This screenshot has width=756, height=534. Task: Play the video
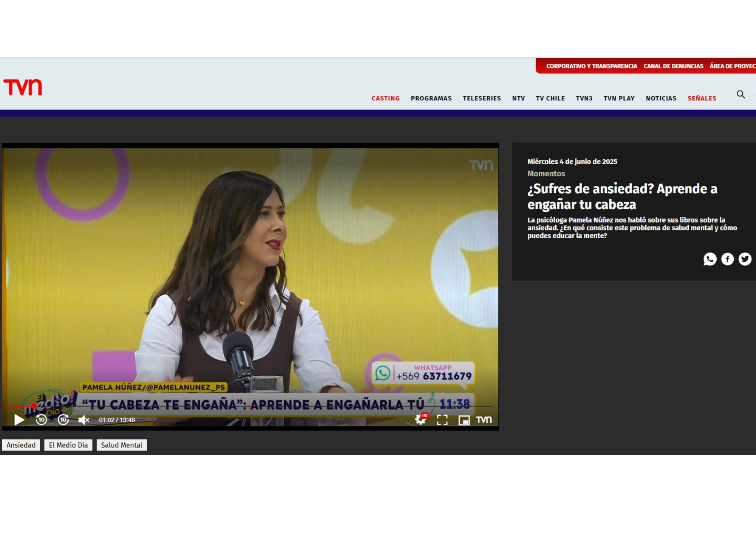coord(19,420)
